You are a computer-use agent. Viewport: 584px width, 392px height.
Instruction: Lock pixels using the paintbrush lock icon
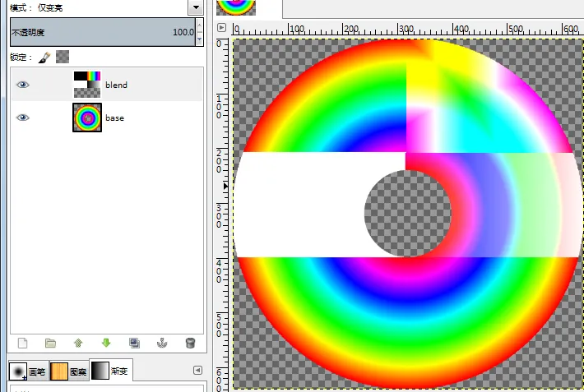(x=45, y=57)
